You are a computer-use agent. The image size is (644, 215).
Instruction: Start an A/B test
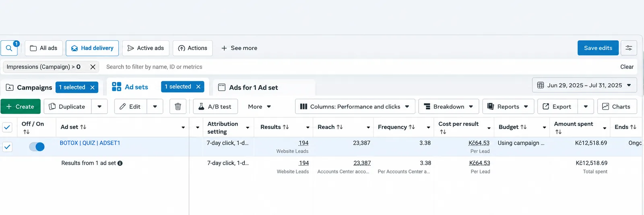(215, 106)
